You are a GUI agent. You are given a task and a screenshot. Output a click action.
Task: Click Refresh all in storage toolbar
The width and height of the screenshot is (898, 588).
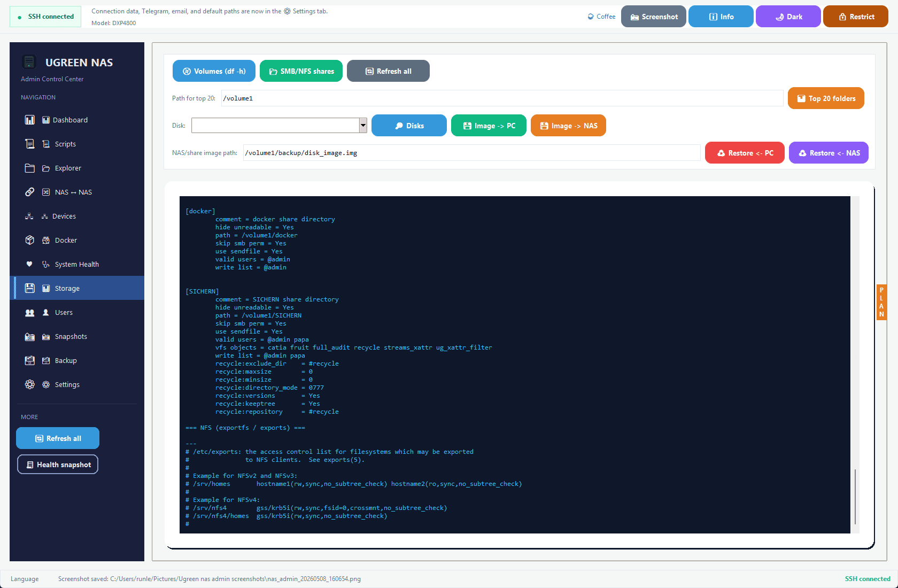tap(388, 71)
